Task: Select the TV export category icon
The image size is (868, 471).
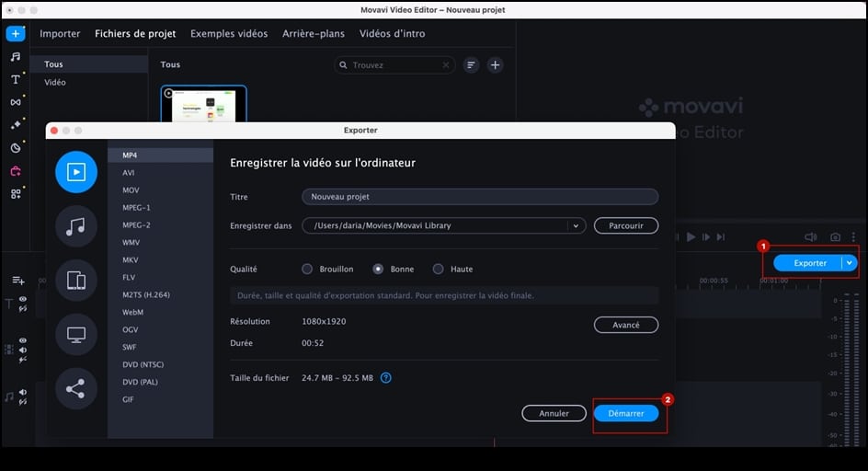Action: 76,334
